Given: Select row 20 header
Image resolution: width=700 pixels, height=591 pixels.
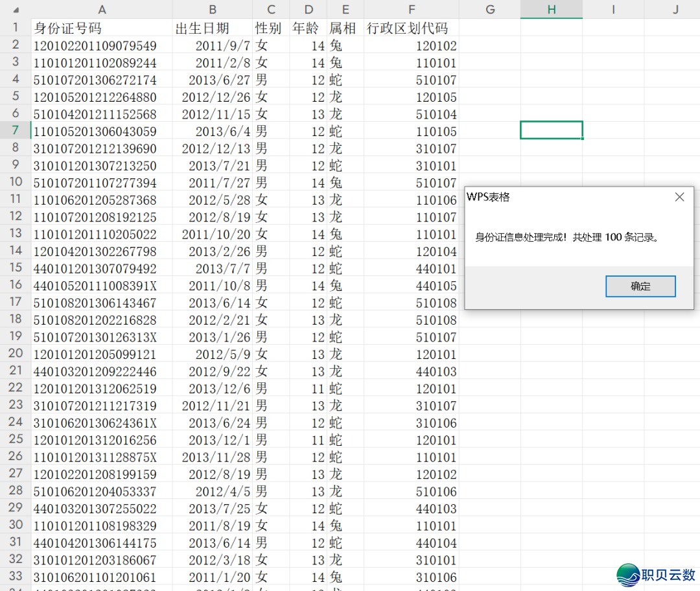Looking at the screenshot, I should (16, 354).
